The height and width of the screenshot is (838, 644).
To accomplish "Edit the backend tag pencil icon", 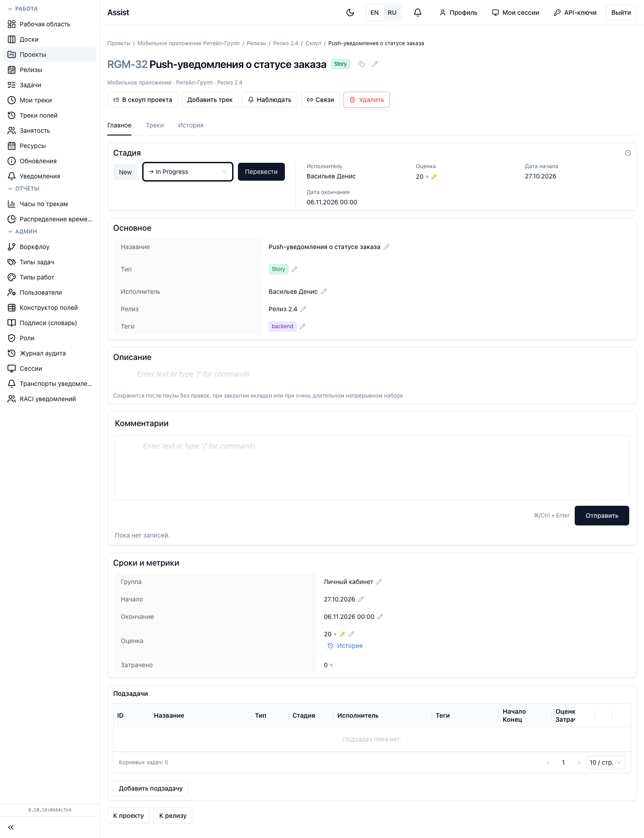I will point(302,326).
